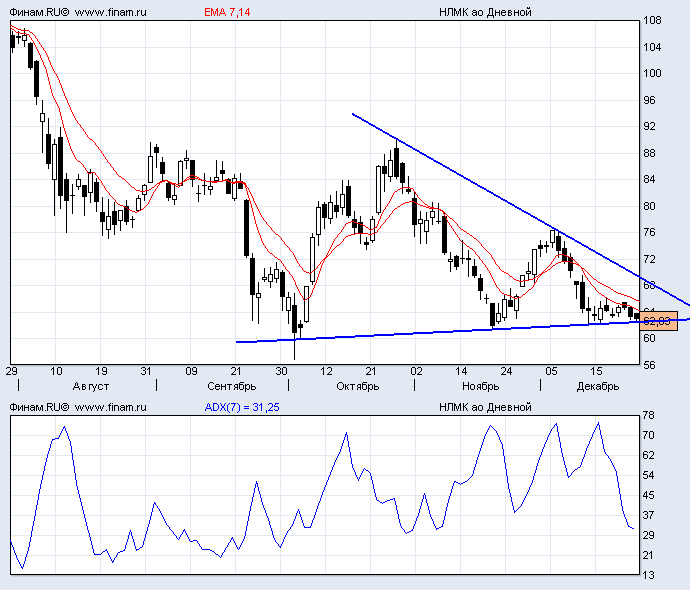Viewport: 690px width, 590px height.
Task: Click price axis value 88
Action: [650, 153]
